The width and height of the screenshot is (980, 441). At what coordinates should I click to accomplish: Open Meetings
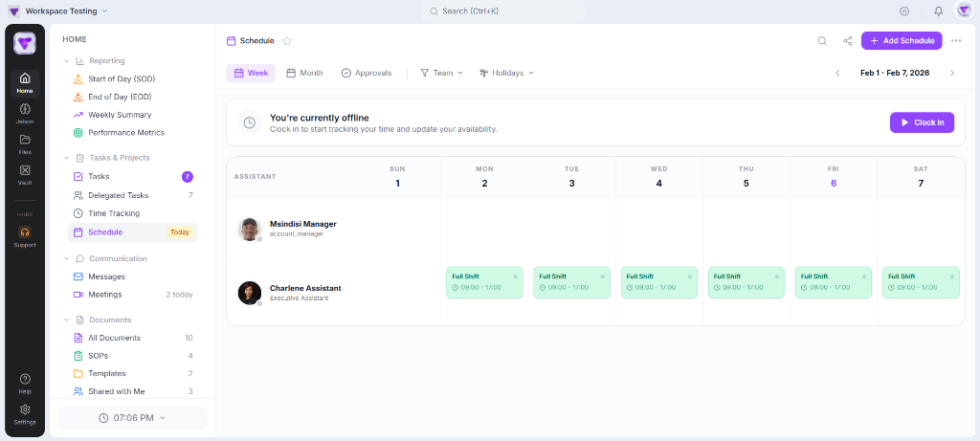(x=132, y=295)
